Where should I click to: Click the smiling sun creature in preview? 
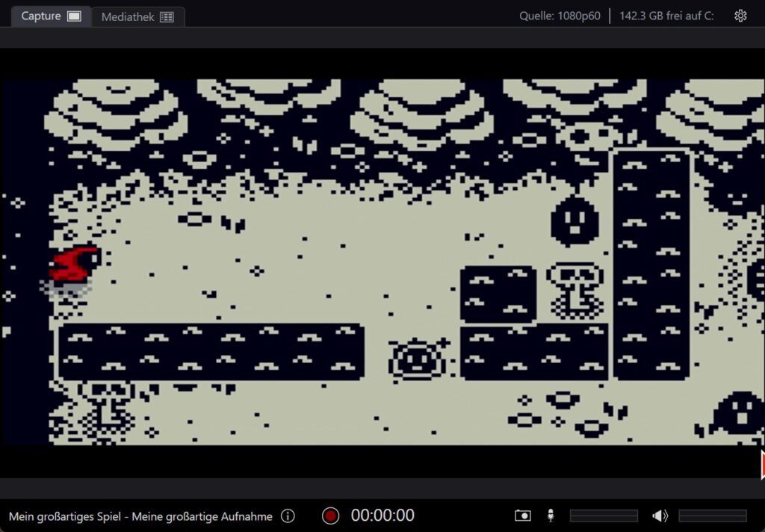(x=417, y=360)
